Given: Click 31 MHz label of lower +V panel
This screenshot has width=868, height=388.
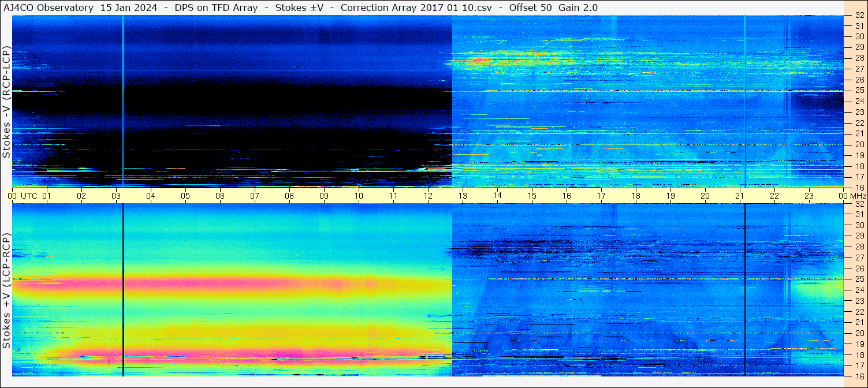Looking at the screenshot, I should (859, 214).
